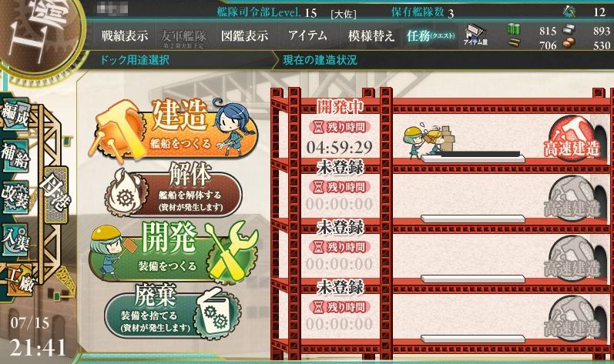Open the 任務 quest menu
614x364 pixels.
(x=431, y=36)
